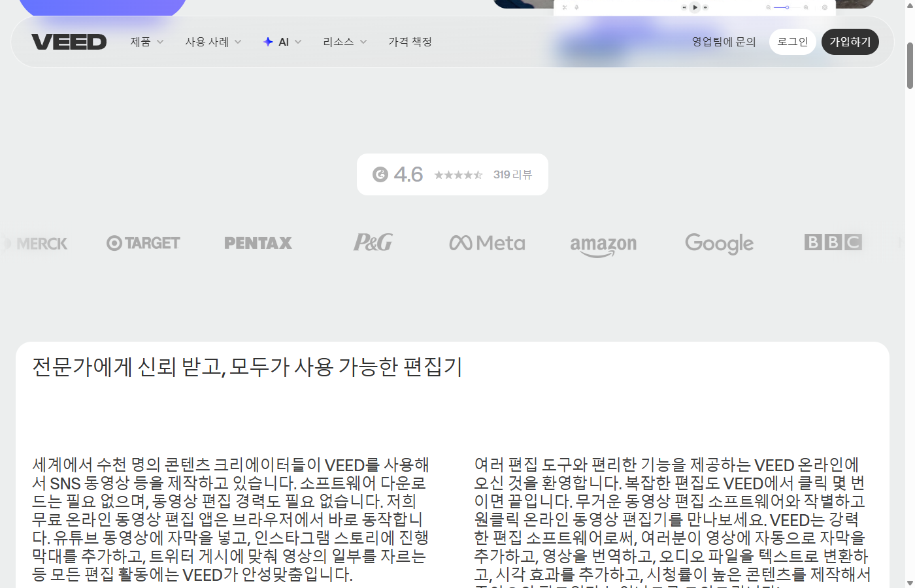Click the 319 리뷰 reviews link
The image size is (915, 588).
click(x=512, y=174)
